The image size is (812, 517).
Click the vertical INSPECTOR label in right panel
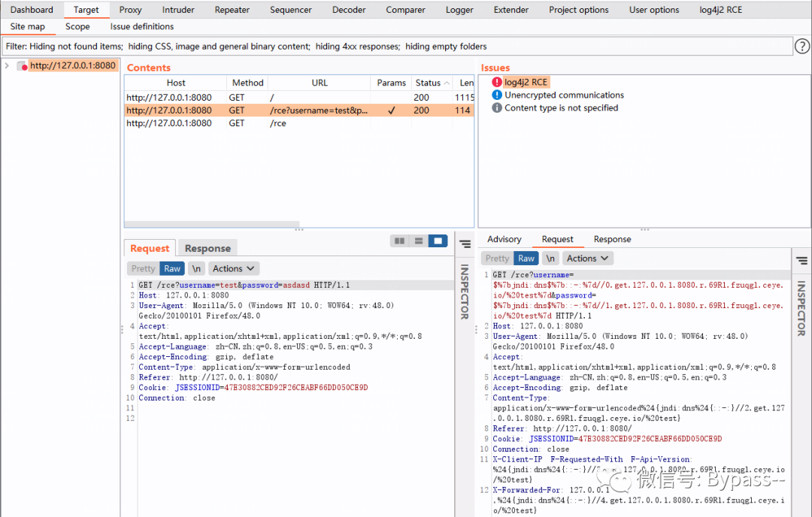(801, 308)
